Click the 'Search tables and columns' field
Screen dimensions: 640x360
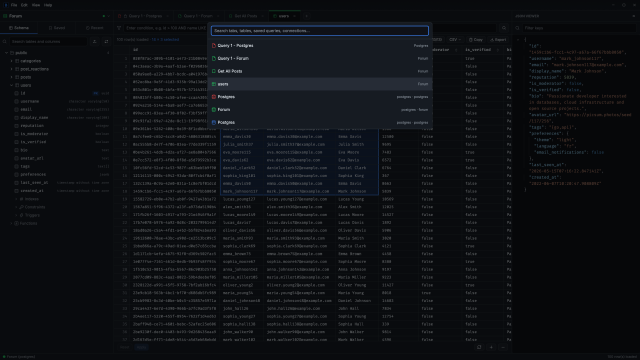[48, 42]
